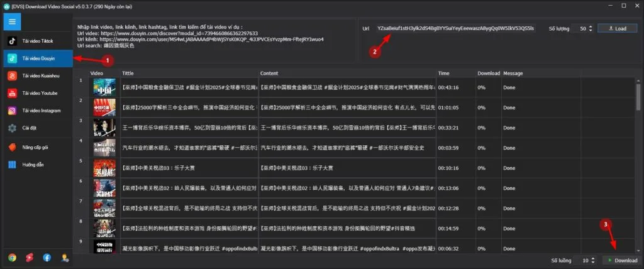Open the Hướng dẫn guide page
Viewport: 644px width, 269px height.
[x=37, y=165]
